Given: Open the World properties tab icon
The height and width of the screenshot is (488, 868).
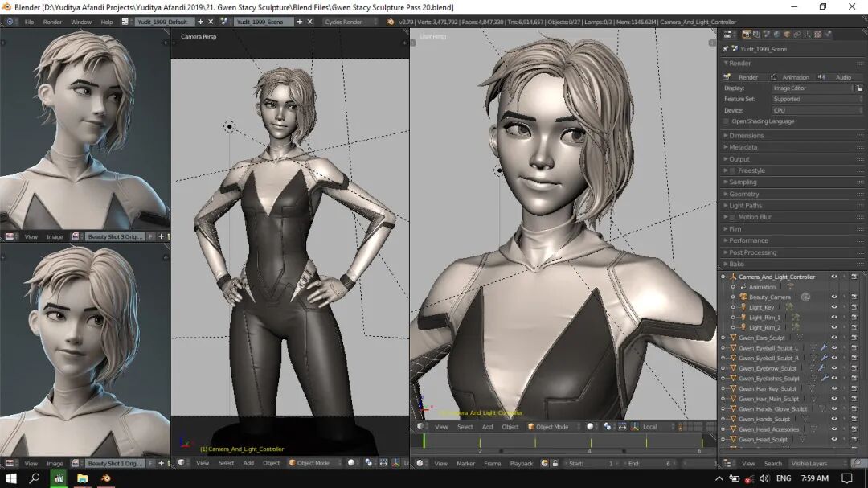Looking at the screenshot, I should [x=776, y=35].
